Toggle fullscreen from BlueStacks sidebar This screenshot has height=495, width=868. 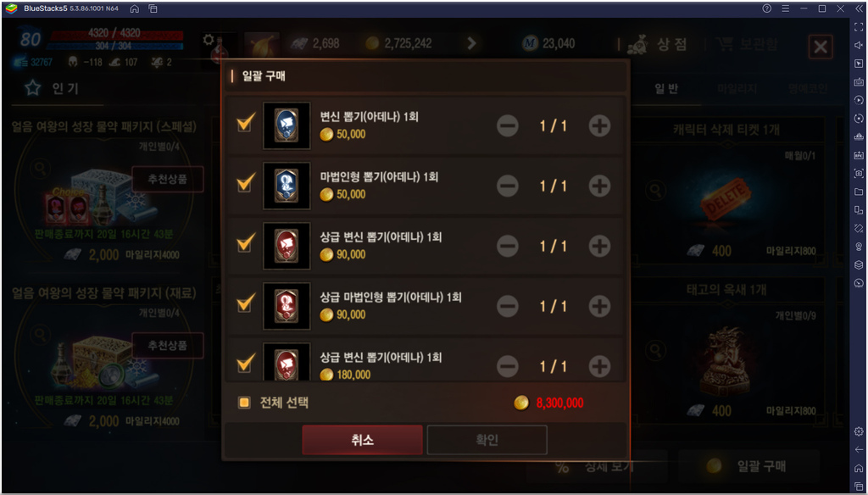859,27
